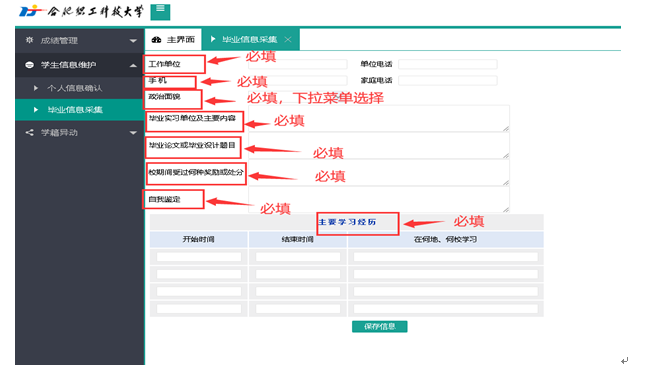Open the 成绩管理 sidebar section
The image size is (655, 378).
tap(80, 41)
